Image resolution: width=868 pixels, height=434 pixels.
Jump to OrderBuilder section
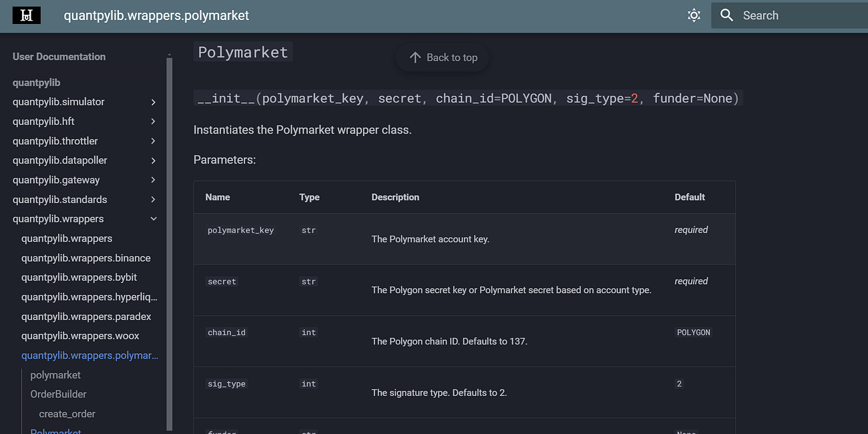[x=59, y=394]
